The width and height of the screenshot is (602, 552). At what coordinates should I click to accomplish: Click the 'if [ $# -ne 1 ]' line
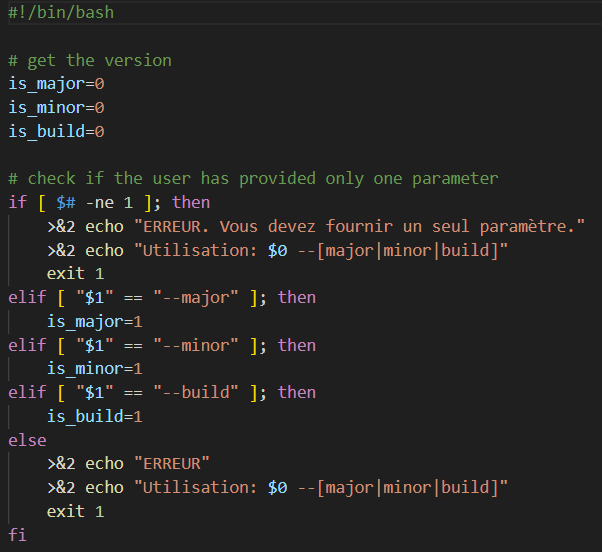pyautogui.click(x=109, y=202)
